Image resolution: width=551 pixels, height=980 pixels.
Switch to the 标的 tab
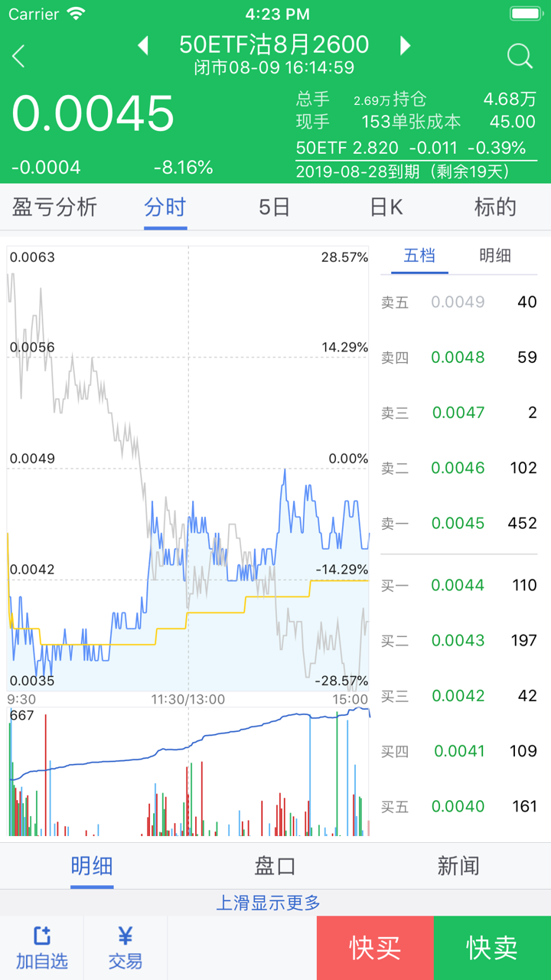tap(495, 207)
